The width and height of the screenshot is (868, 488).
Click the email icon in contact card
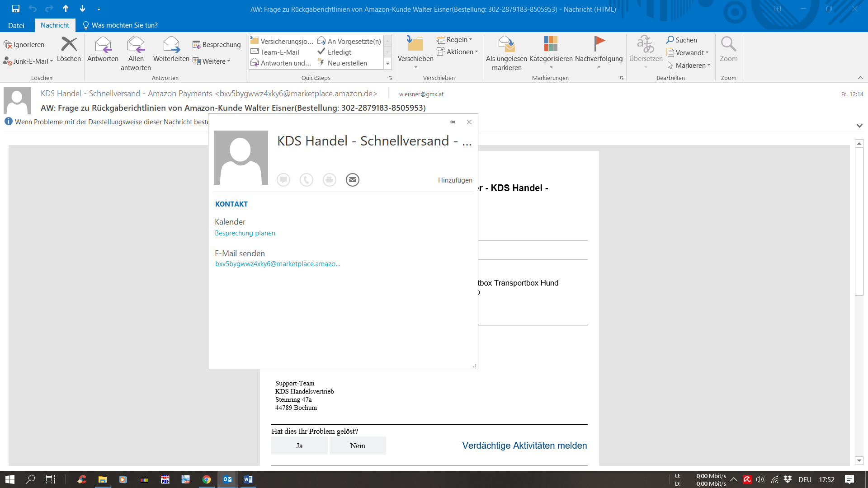tap(353, 180)
